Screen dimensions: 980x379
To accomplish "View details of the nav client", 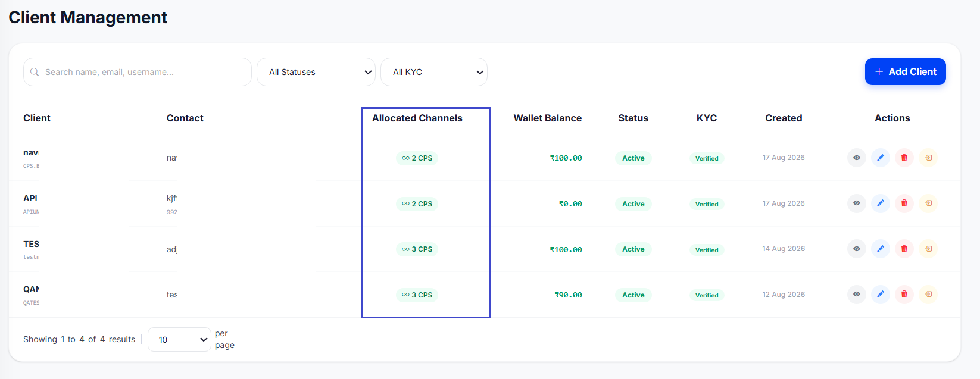I will click(857, 158).
